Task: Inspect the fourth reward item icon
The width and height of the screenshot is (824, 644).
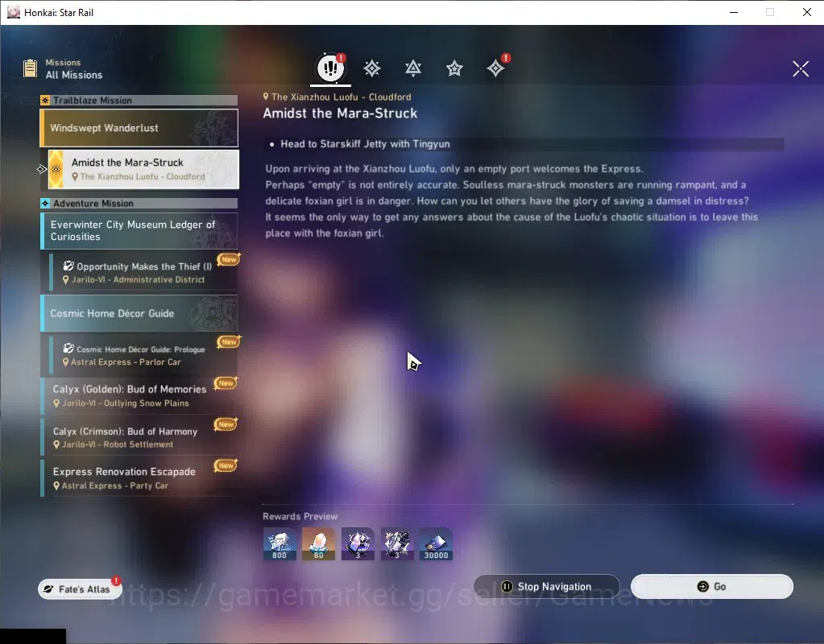Action: click(397, 543)
